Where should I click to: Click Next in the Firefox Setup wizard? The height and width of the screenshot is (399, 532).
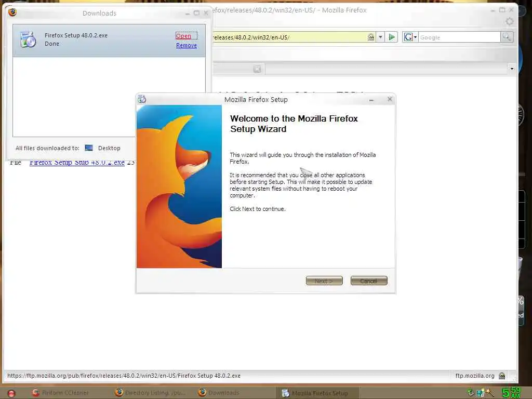[x=324, y=281]
